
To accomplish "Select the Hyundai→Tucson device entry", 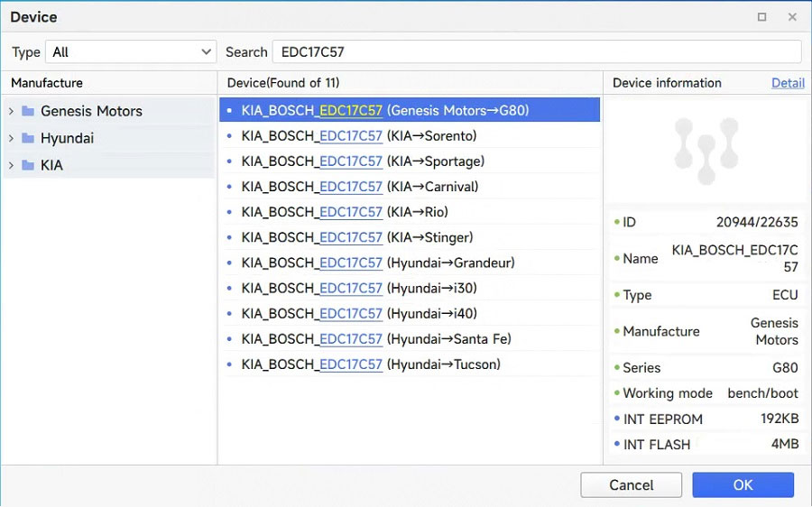I will coord(371,364).
